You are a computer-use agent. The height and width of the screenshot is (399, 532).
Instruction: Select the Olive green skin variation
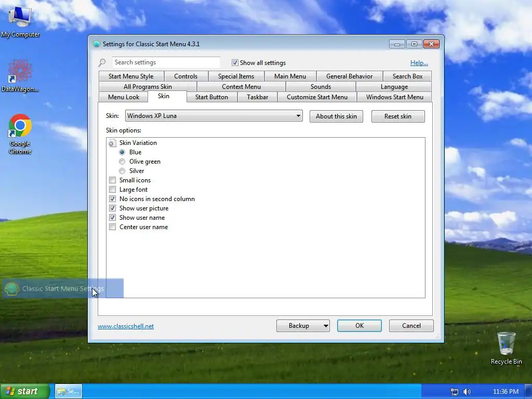tap(122, 162)
